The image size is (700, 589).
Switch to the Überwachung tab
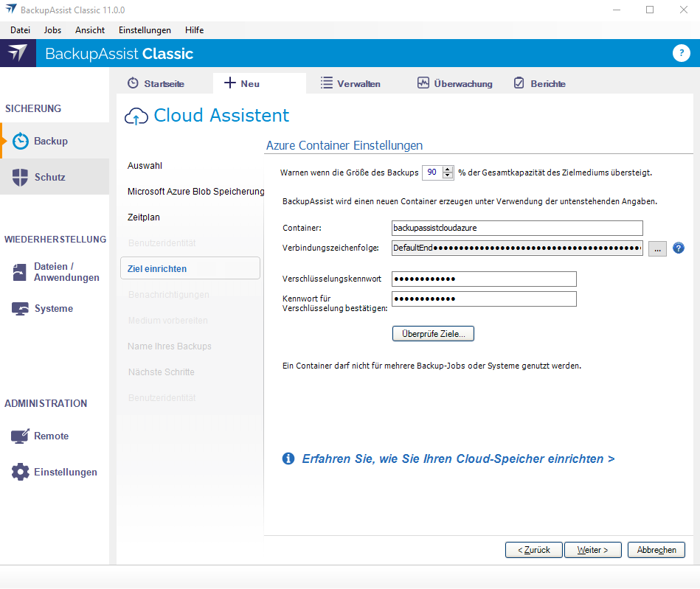454,83
